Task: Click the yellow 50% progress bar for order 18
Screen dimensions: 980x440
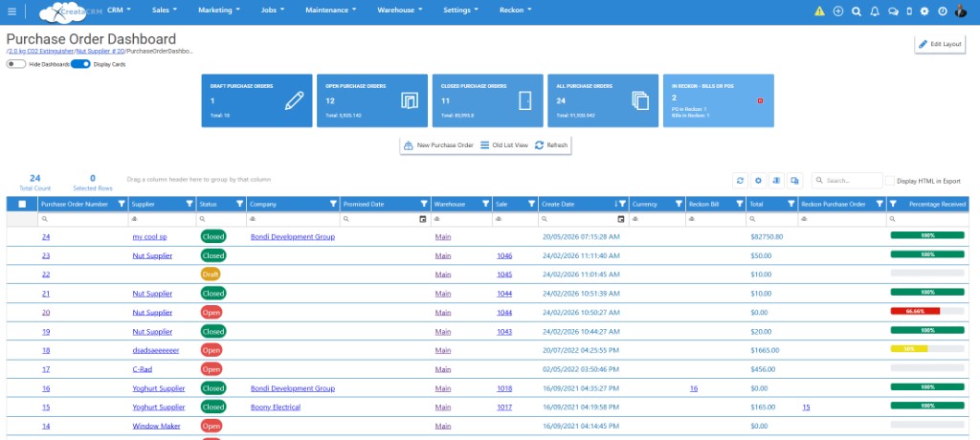Action: pos(927,349)
